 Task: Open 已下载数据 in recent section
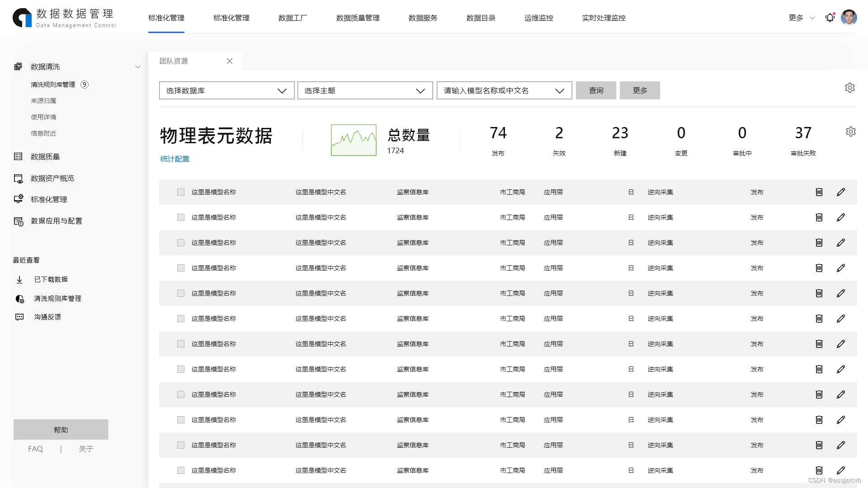point(51,279)
